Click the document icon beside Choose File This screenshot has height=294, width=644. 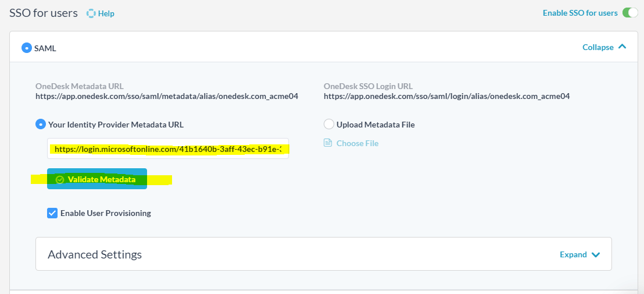[327, 143]
